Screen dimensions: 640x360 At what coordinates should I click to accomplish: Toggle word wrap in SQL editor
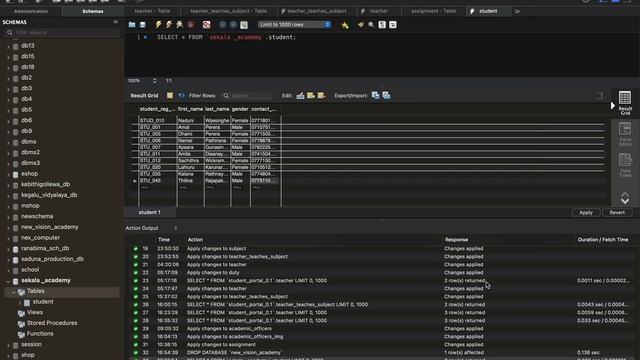(x=393, y=24)
